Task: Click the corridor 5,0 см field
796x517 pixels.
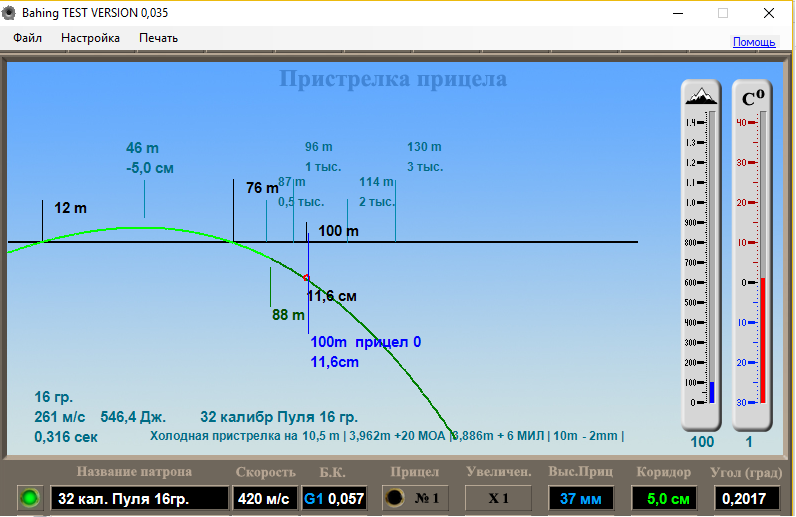Action: point(663,498)
